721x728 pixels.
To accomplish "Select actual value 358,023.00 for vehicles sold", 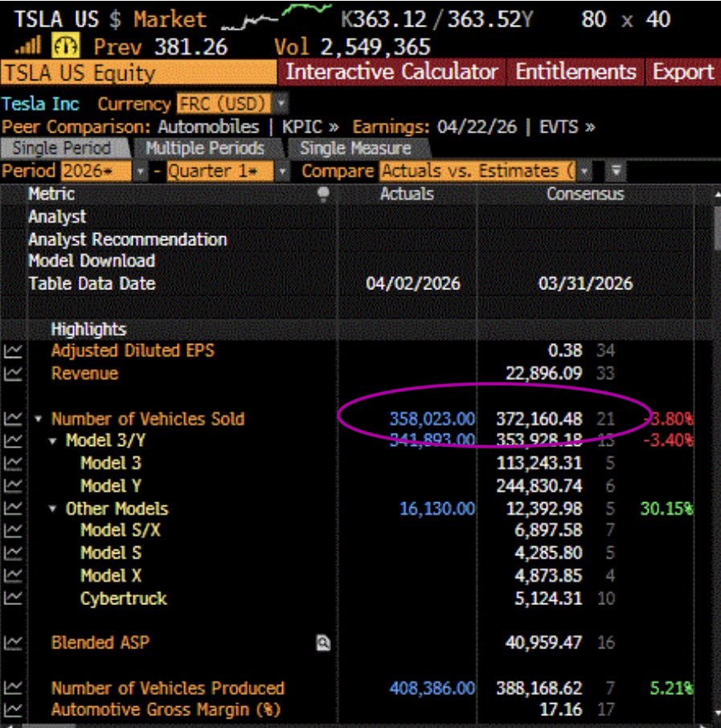I will pos(432,419).
